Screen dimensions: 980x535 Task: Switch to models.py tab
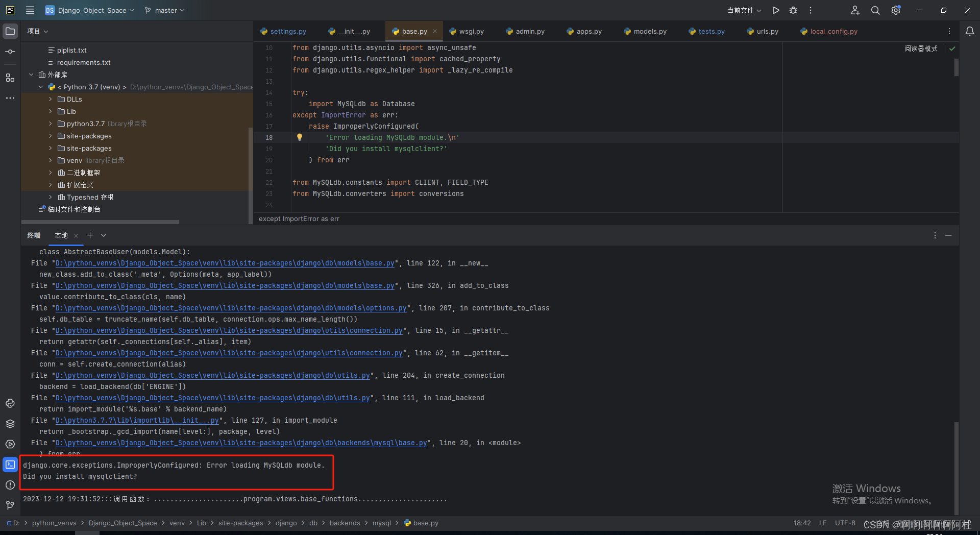[645, 31]
